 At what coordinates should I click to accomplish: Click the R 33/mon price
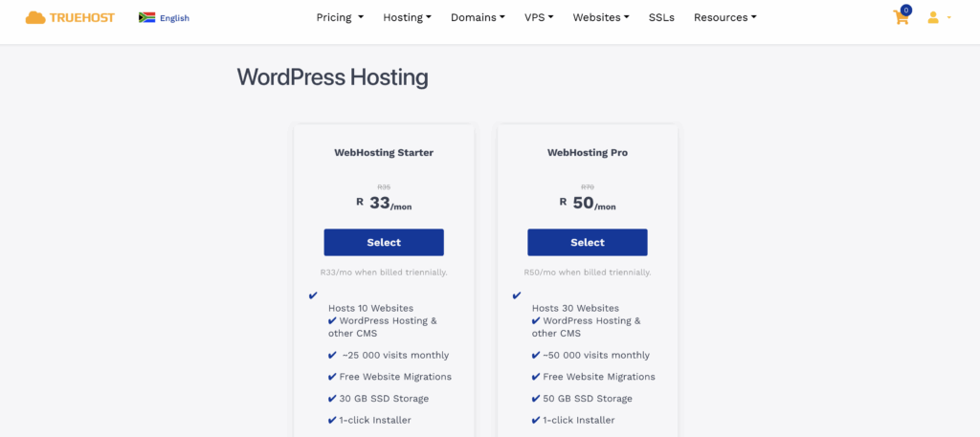384,203
